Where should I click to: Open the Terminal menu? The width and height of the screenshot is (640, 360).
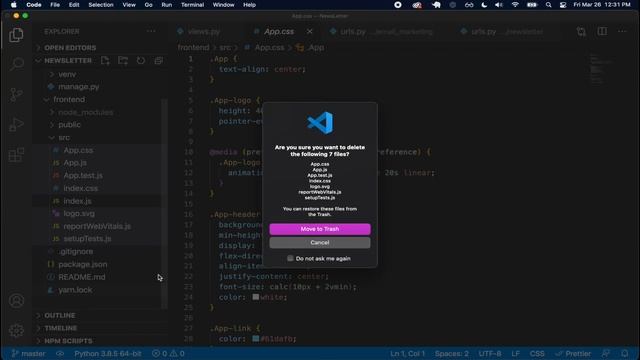click(x=192, y=5)
